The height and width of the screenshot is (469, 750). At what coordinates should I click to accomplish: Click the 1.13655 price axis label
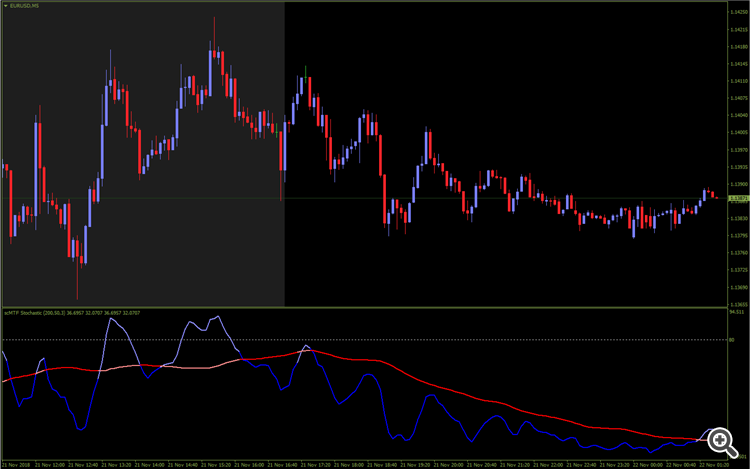(739, 304)
